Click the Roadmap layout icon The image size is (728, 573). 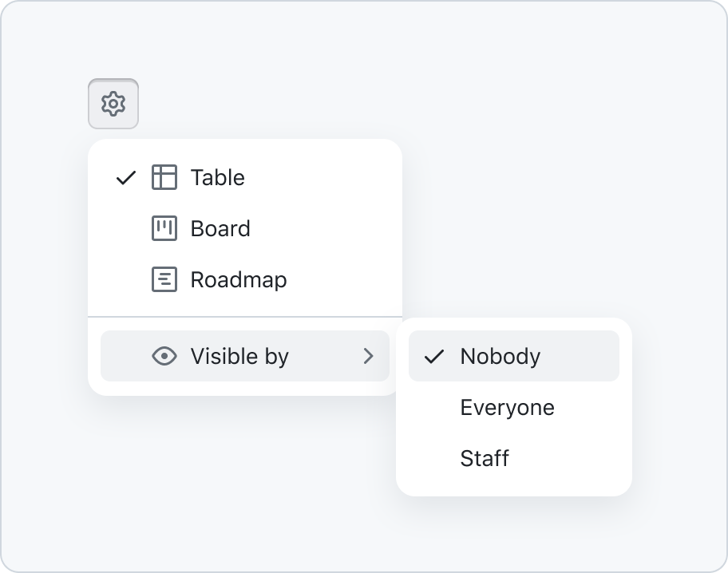(x=164, y=279)
